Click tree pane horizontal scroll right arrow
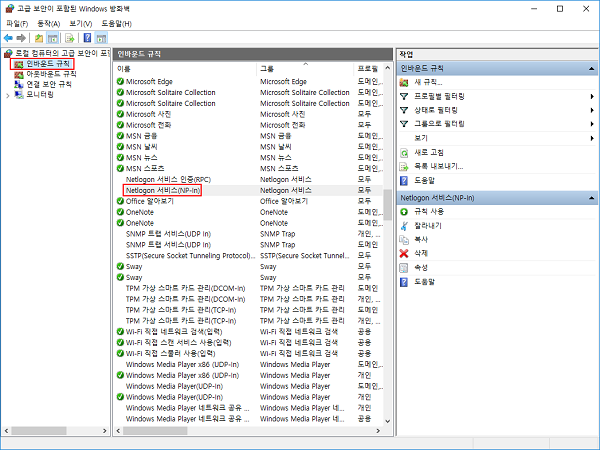 tap(104, 431)
